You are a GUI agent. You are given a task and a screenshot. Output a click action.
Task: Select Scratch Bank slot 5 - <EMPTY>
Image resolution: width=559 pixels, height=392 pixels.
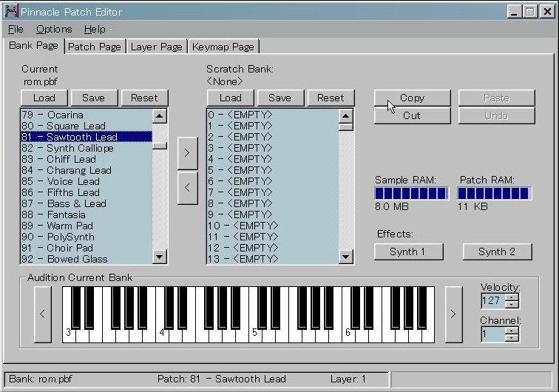(x=272, y=170)
